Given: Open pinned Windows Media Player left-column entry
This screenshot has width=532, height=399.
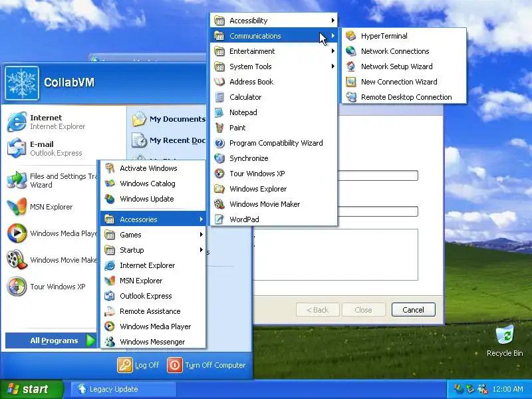Looking at the screenshot, I should pos(51,233).
